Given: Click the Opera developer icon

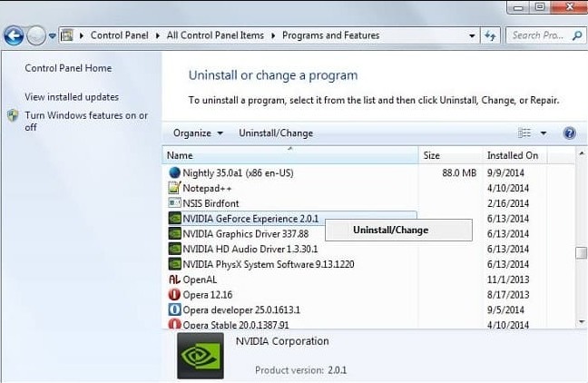Looking at the screenshot, I should [x=175, y=309].
